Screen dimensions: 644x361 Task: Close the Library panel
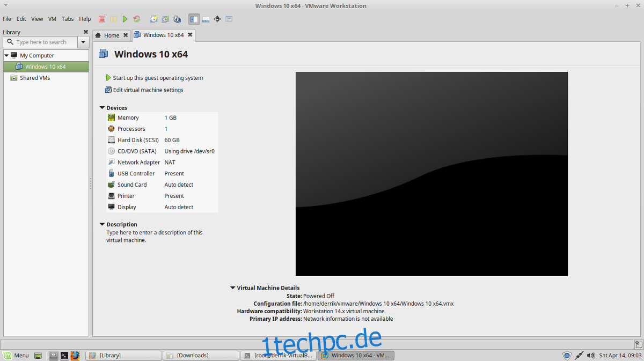[x=85, y=32]
